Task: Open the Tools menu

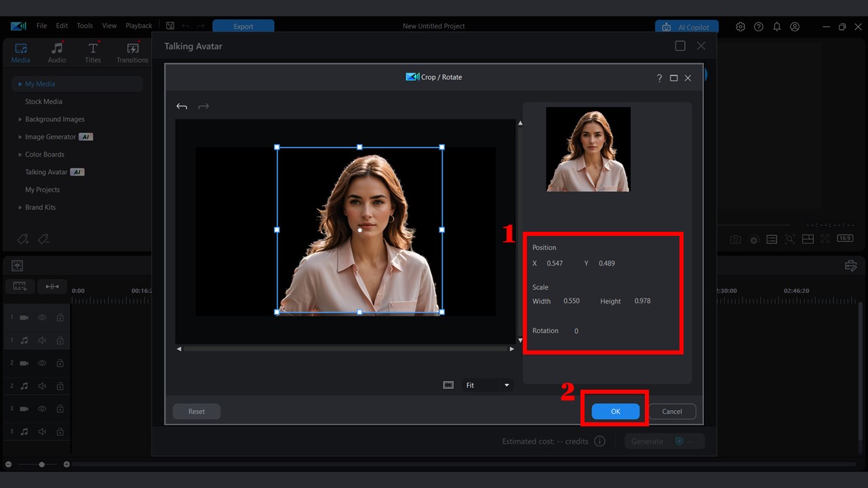Action: pos(84,26)
